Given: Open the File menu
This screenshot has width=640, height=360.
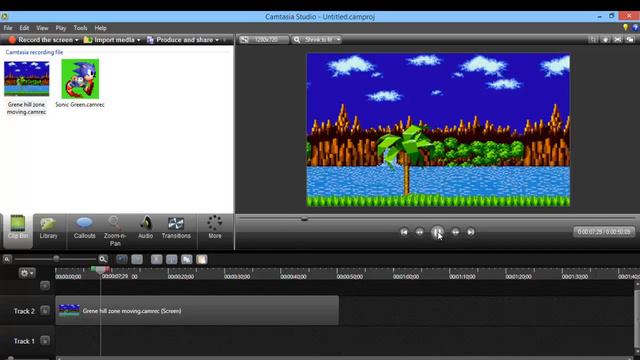Looking at the screenshot, I should pyautogui.click(x=8, y=28).
